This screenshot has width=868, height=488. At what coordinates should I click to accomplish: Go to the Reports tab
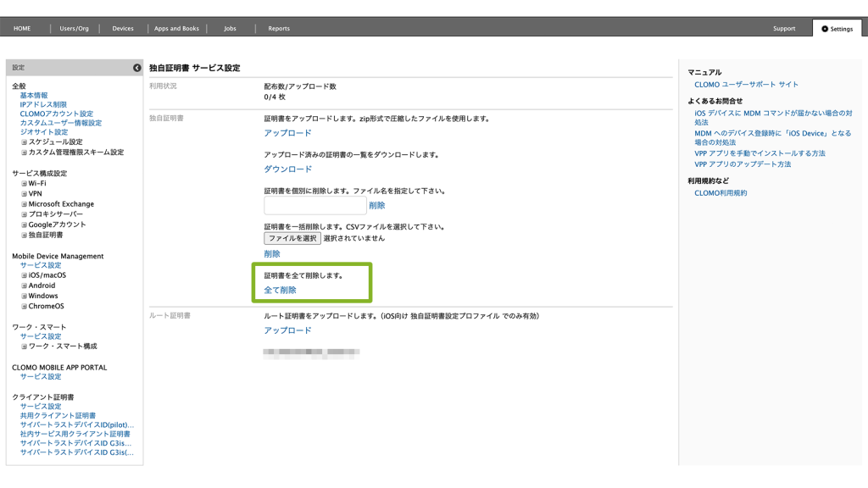(x=279, y=29)
